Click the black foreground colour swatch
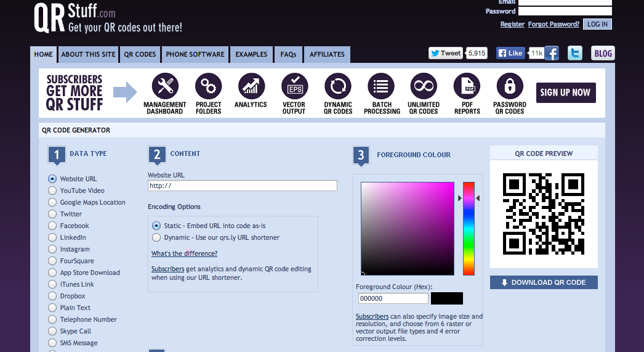 pyautogui.click(x=447, y=298)
